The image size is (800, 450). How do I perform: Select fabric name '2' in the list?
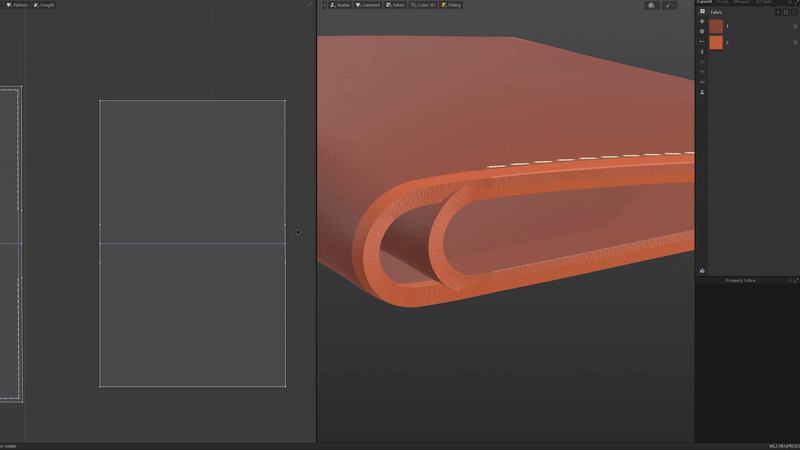tap(727, 43)
